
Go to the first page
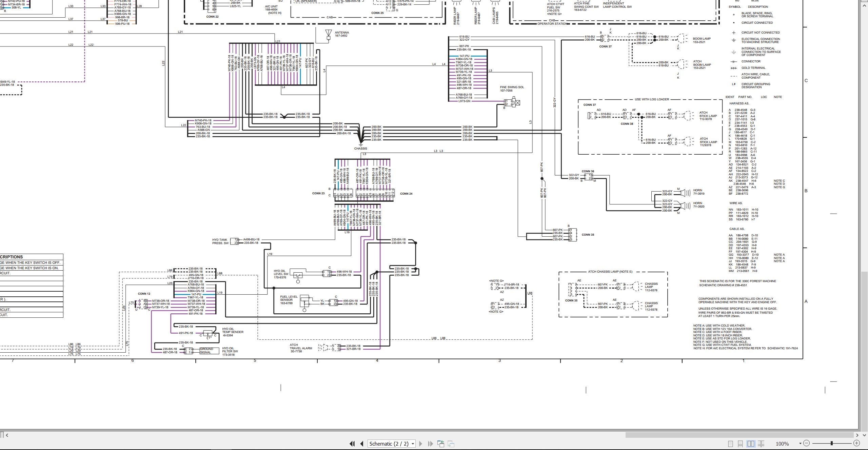(352, 444)
